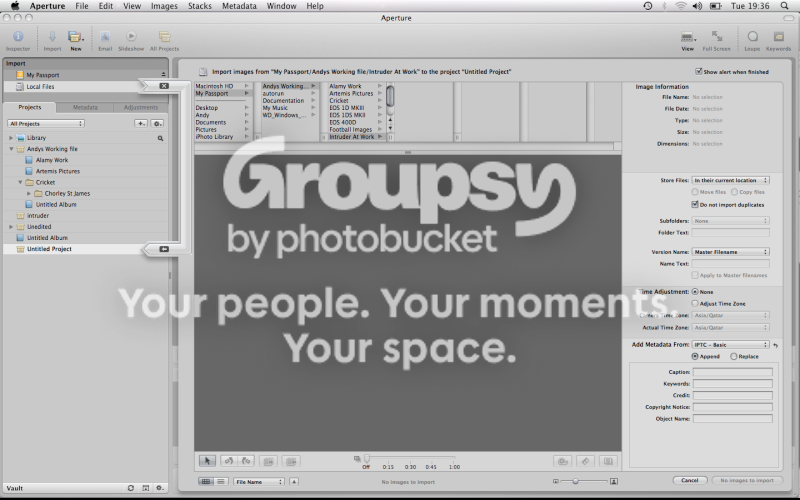
Task: Open the projects action gear menu
Action: click(x=157, y=123)
